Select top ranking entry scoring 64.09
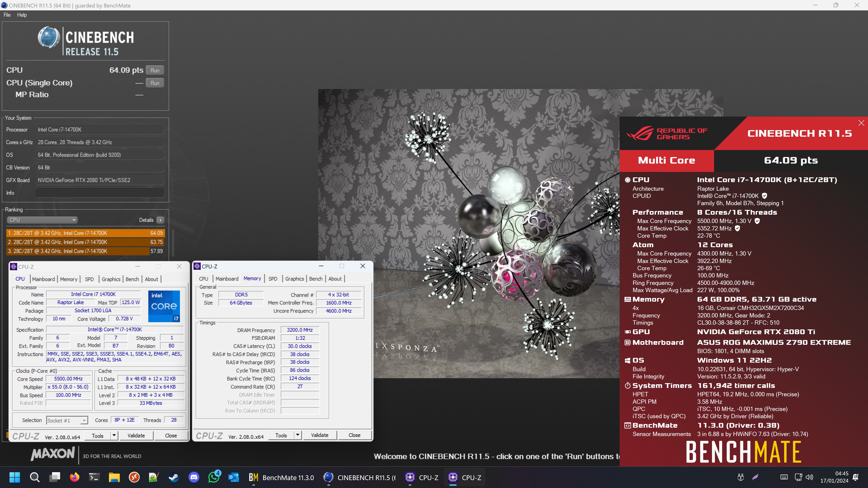Screen dimensions: 868x488 click(85, 233)
